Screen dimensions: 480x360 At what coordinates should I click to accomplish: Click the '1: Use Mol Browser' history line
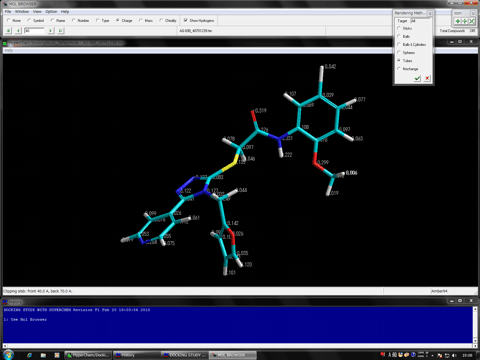click(x=25, y=320)
